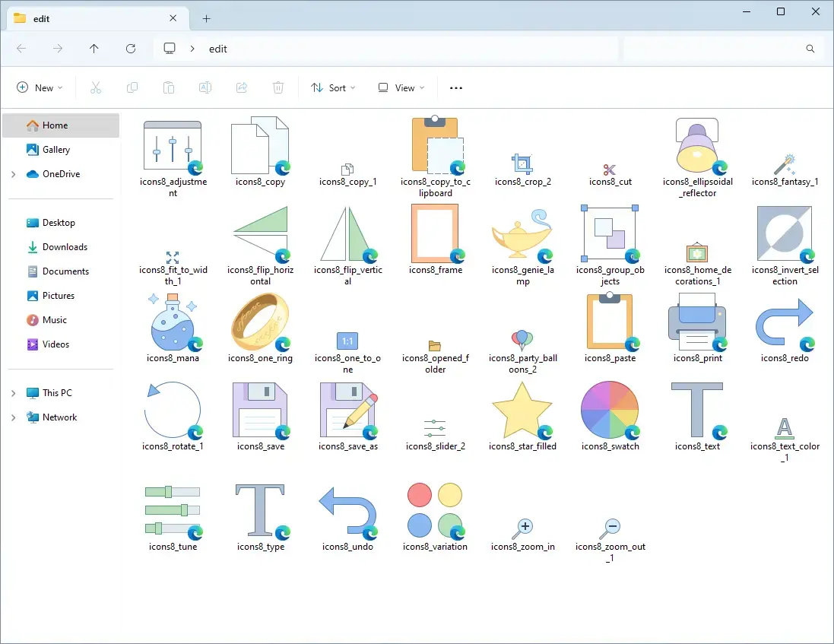Select the icons8_paste clipboard file
834x644 pixels.
coord(610,323)
